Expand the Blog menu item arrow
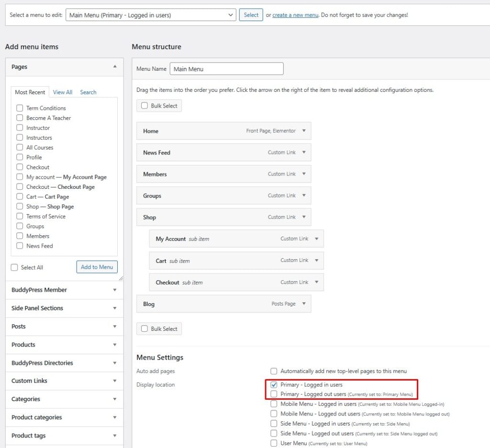Image resolution: width=490 pixels, height=448 pixels. pyautogui.click(x=303, y=304)
